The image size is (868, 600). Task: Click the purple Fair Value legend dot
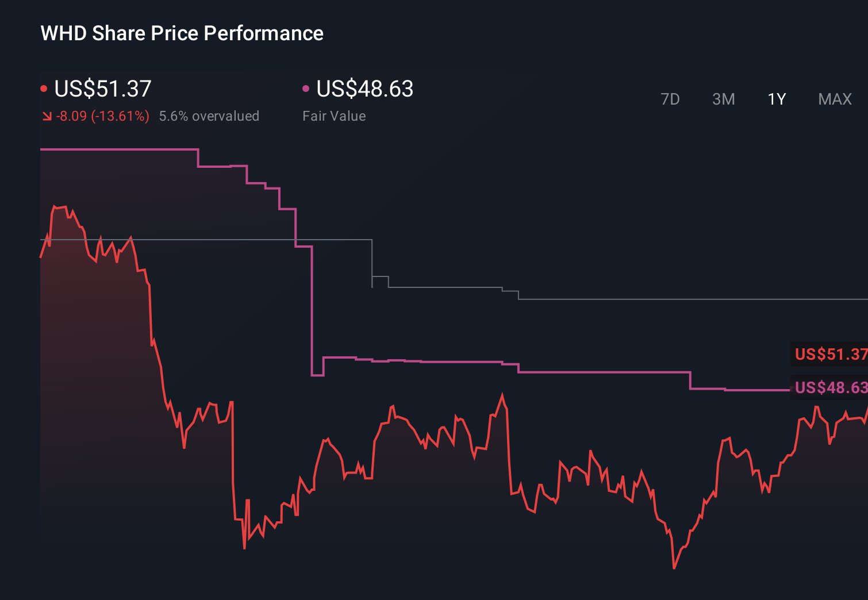[x=306, y=88]
